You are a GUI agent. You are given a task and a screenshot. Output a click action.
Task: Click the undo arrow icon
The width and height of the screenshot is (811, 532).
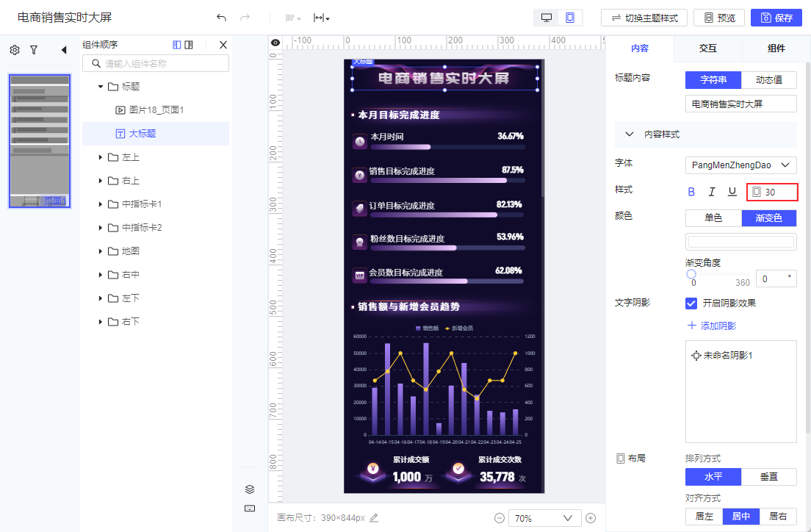click(x=221, y=18)
